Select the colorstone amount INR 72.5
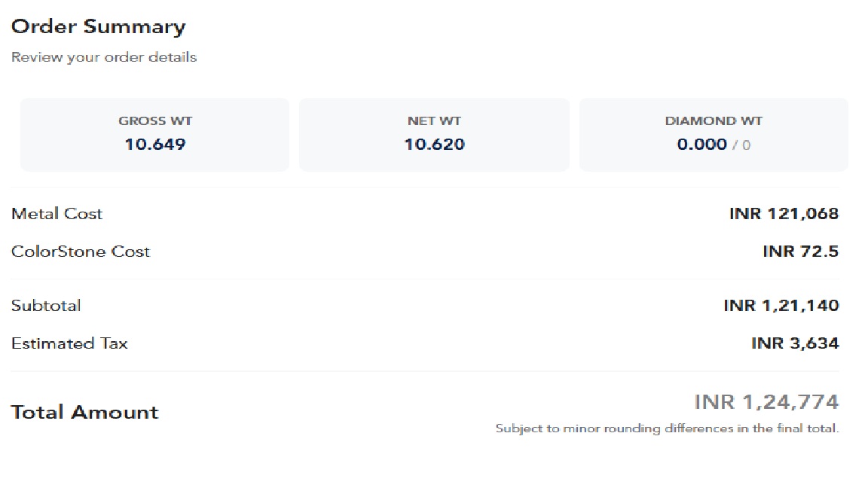 [800, 252]
